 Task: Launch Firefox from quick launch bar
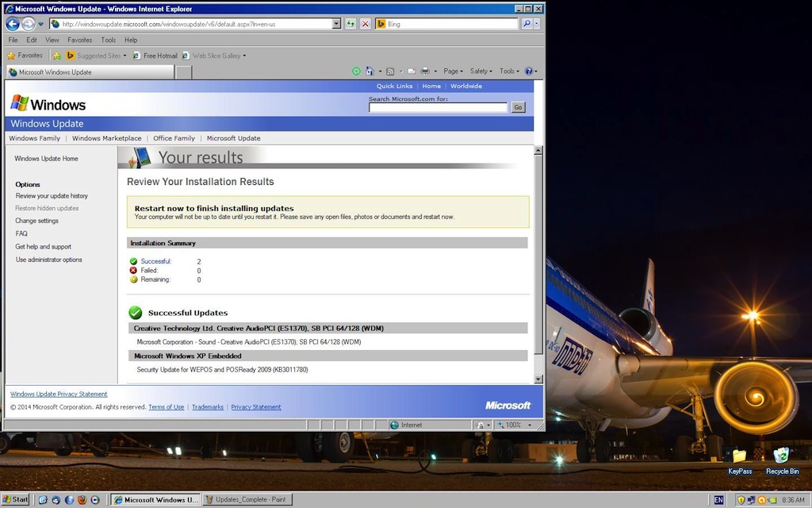pos(82,500)
